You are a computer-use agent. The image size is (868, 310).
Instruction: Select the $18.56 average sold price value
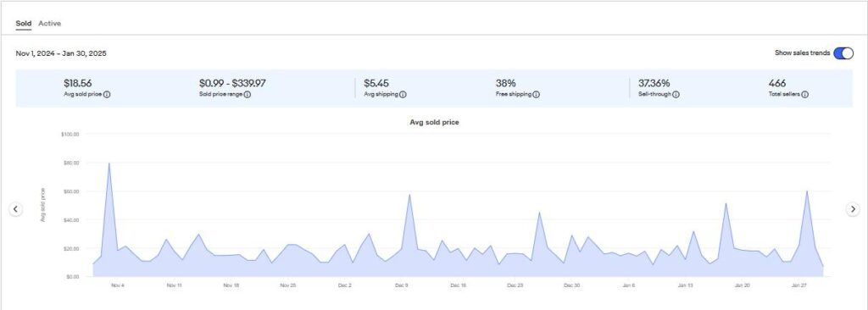[77, 84]
